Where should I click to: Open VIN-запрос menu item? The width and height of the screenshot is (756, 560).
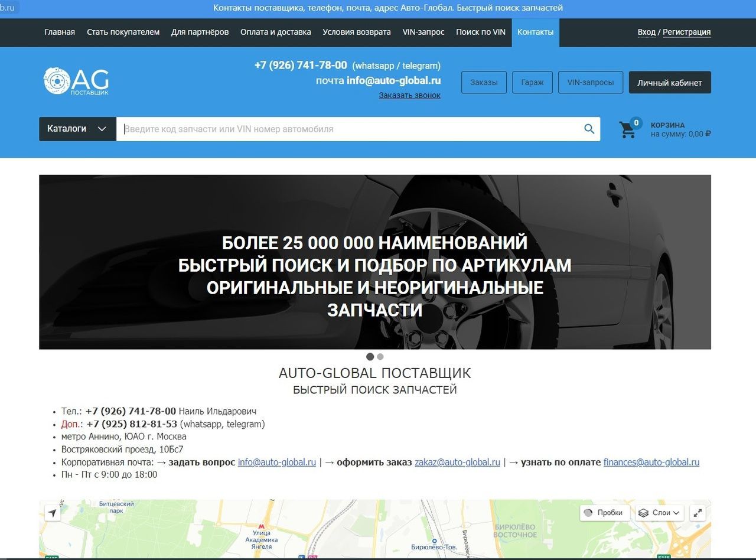pyautogui.click(x=423, y=32)
